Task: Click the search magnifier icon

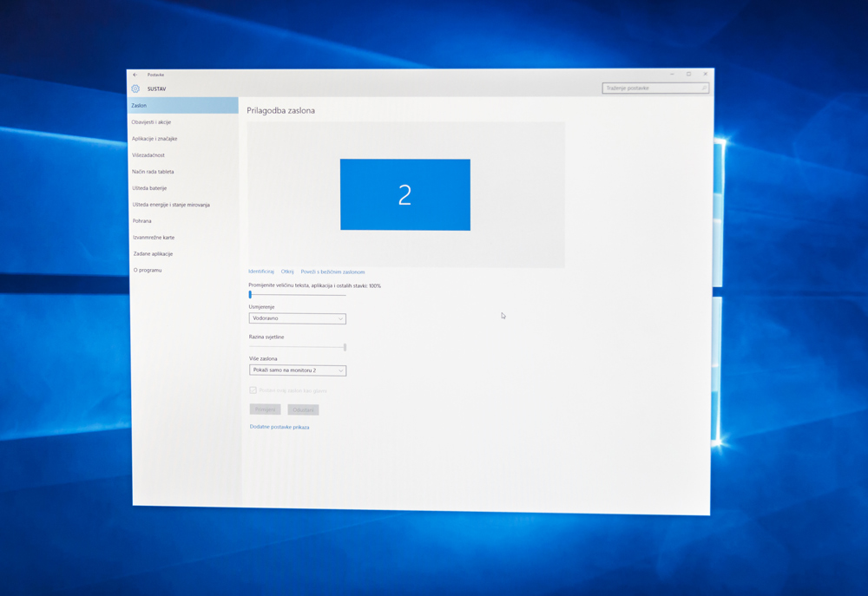Action: pyautogui.click(x=703, y=88)
